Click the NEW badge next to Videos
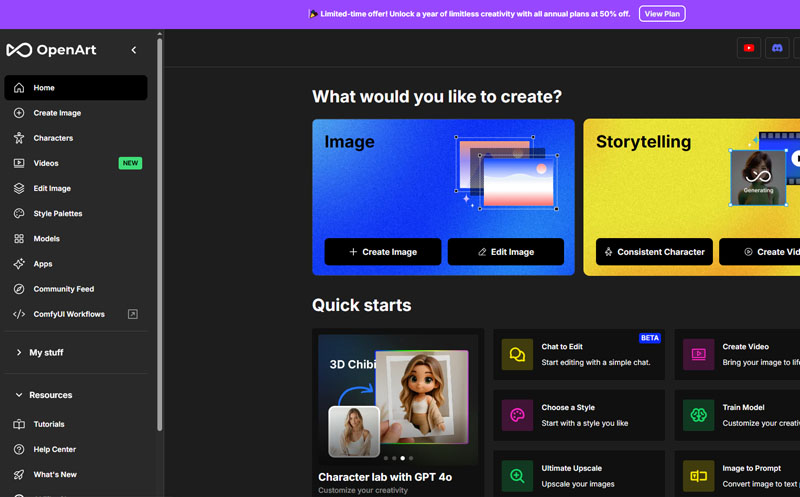Viewport: 800px width, 497px height. tap(130, 163)
